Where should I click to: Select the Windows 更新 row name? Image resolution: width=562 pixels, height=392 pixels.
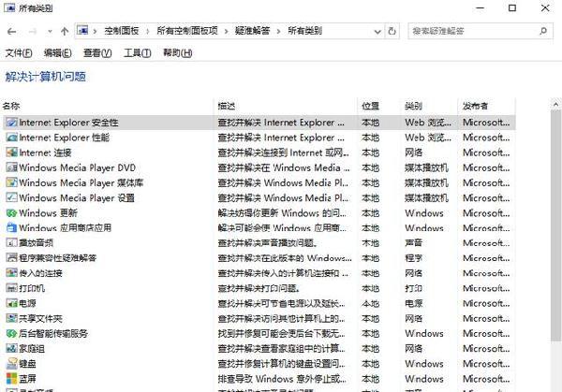48,213
